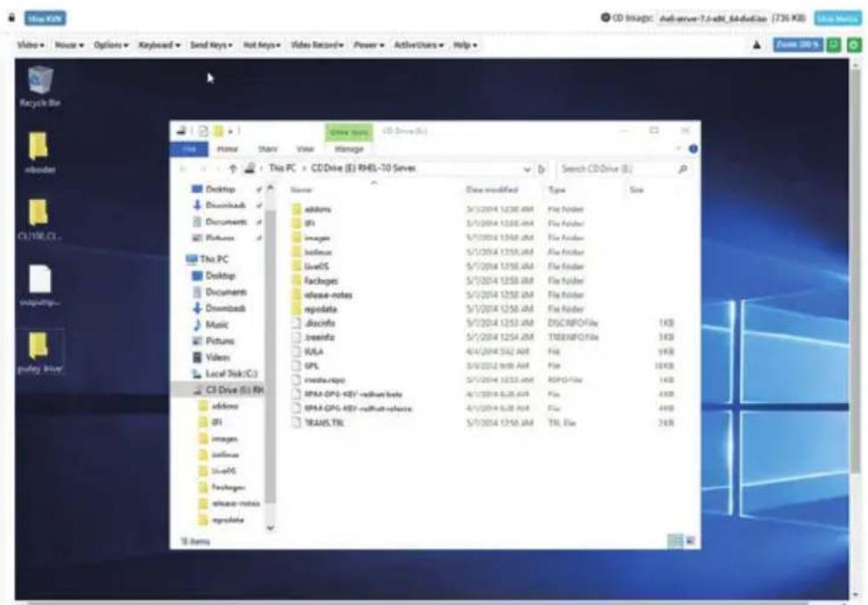The width and height of the screenshot is (868, 605).
Task: Open the Recycle Bin desktop icon
Action: click(40, 87)
